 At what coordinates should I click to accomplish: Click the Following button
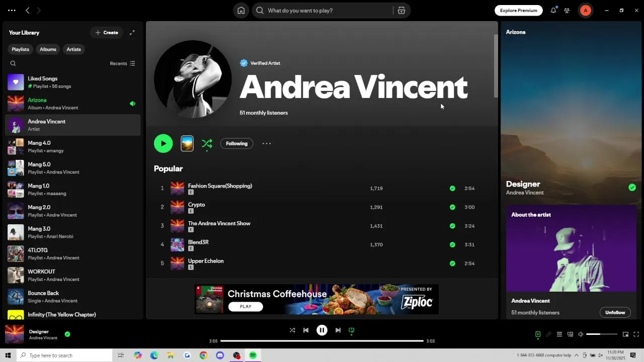(236, 143)
